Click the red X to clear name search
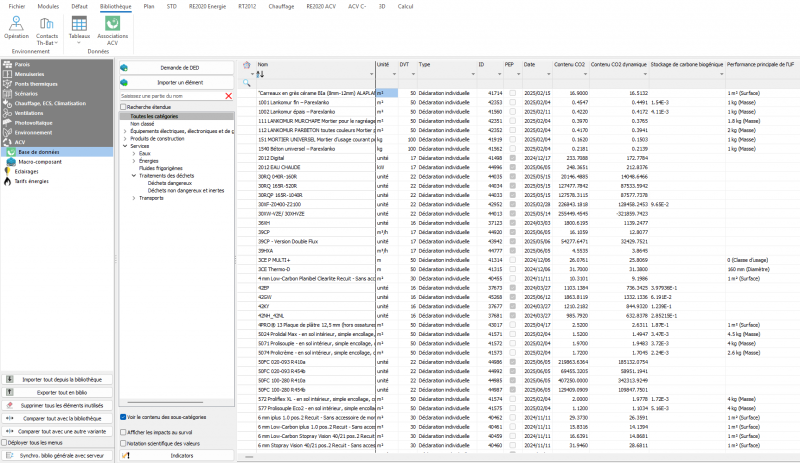This screenshot has height=463, width=800. [229, 96]
